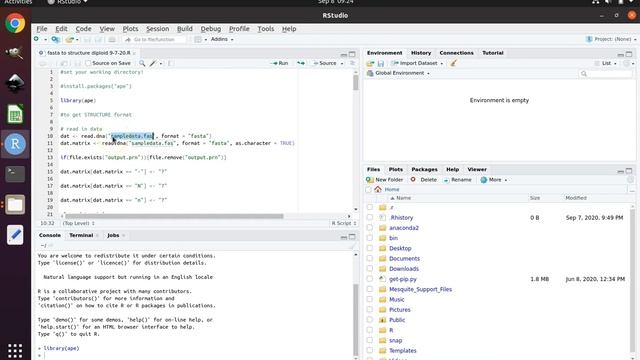Switch to the Terminal tab

point(81,236)
